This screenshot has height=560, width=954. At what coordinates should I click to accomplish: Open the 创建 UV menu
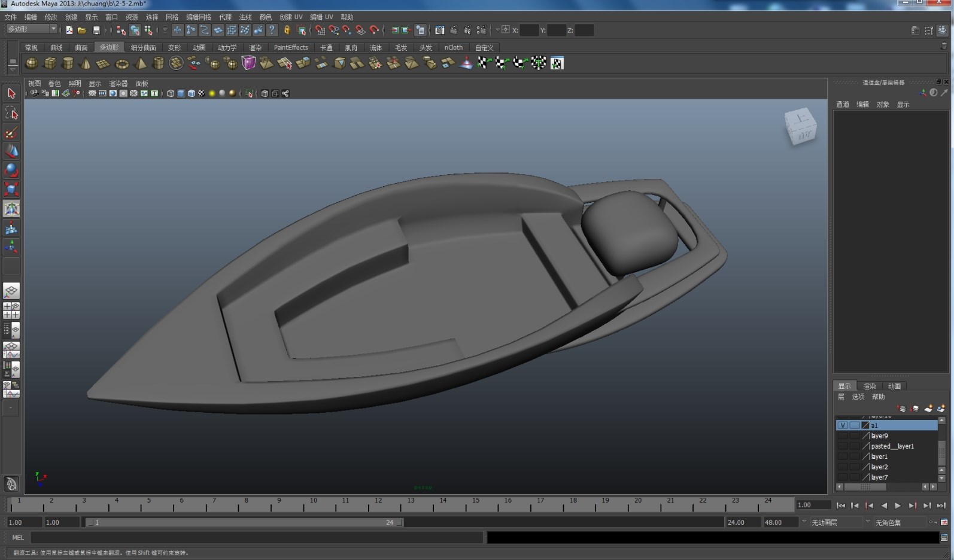pos(291,17)
